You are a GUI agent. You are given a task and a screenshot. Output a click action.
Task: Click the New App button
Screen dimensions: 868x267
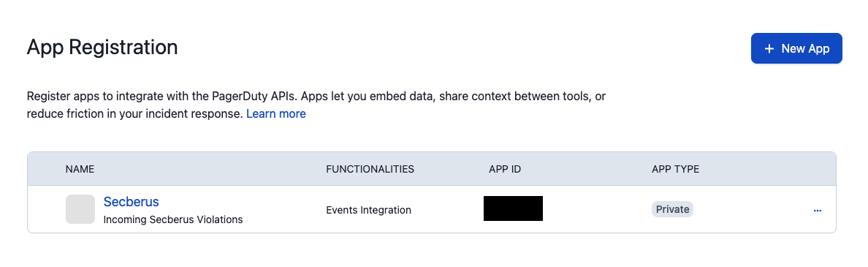[x=796, y=48]
